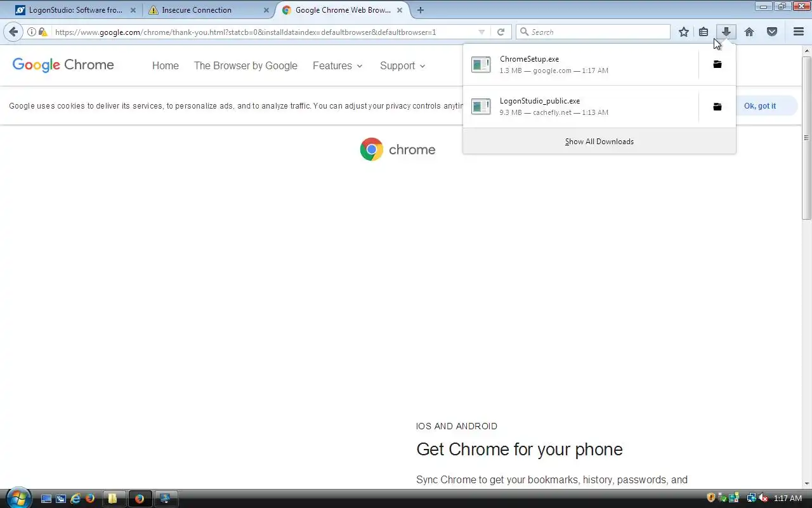
Task: Reload the current page
Action: [501, 32]
